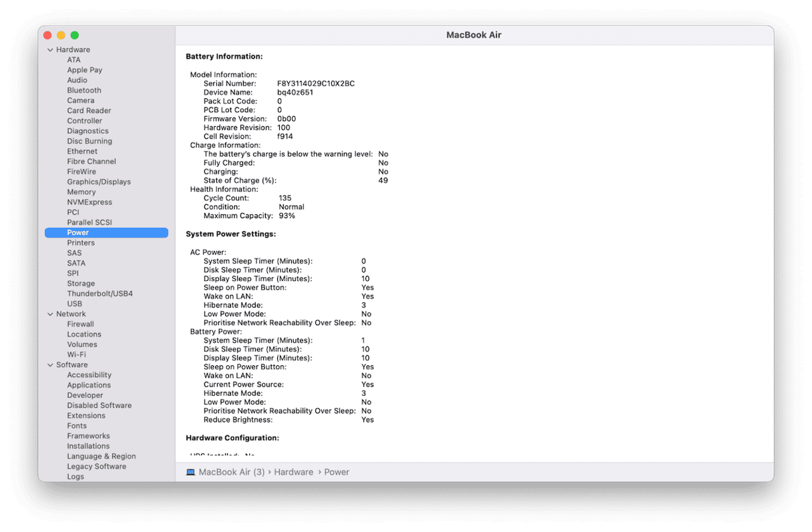Select the Controller entry
This screenshot has width=812, height=532.
tap(85, 121)
